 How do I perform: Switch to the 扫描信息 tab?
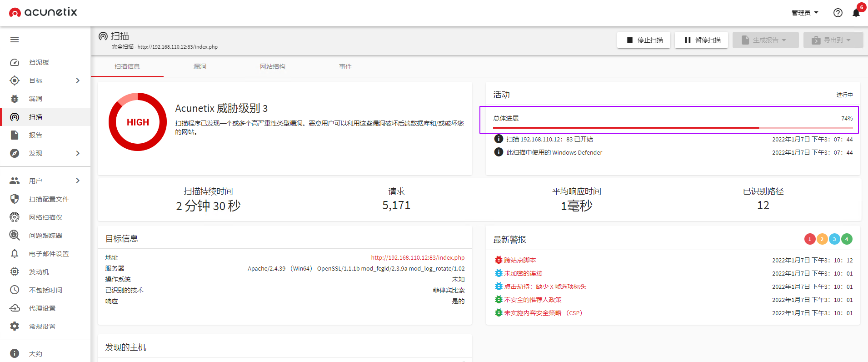(x=127, y=66)
